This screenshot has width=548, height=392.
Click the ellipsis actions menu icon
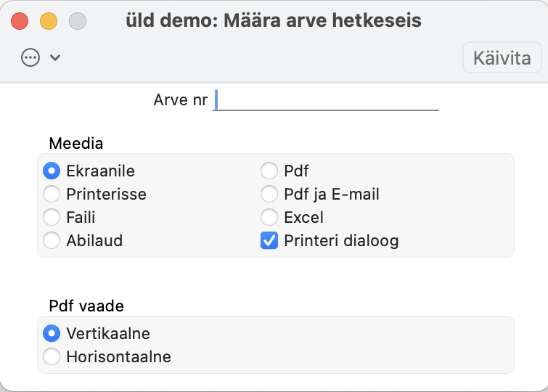pyautogui.click(x=30, y=58)
